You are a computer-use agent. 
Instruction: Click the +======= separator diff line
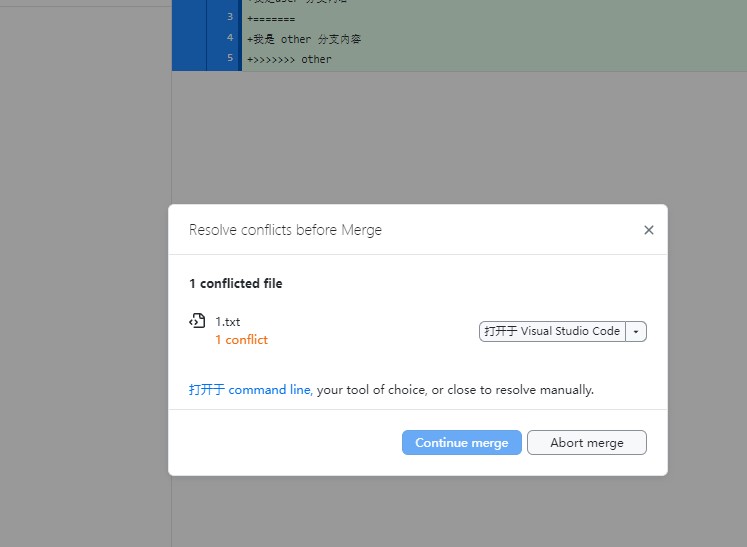[272, 18]
